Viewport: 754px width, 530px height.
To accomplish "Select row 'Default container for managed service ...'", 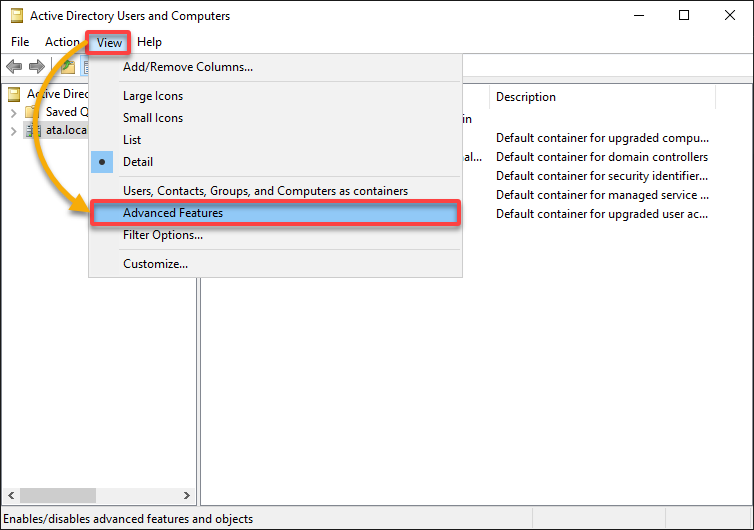I will 602,195.
